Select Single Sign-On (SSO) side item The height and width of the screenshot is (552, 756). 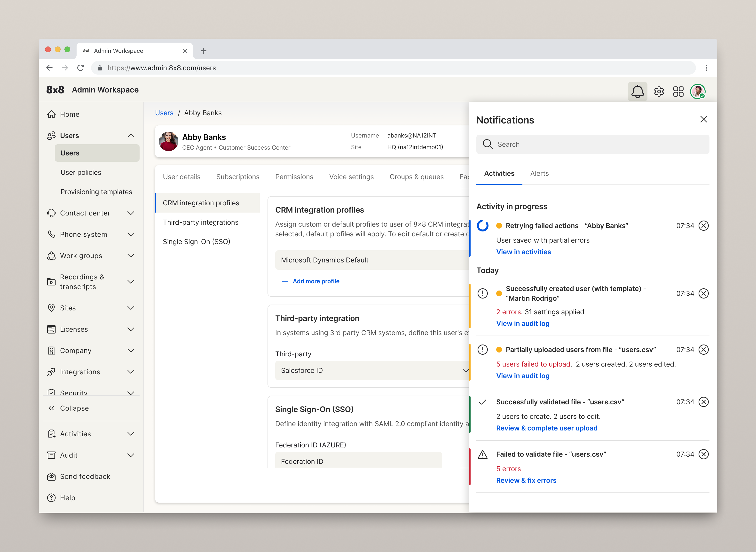click(x=196, y=242)
